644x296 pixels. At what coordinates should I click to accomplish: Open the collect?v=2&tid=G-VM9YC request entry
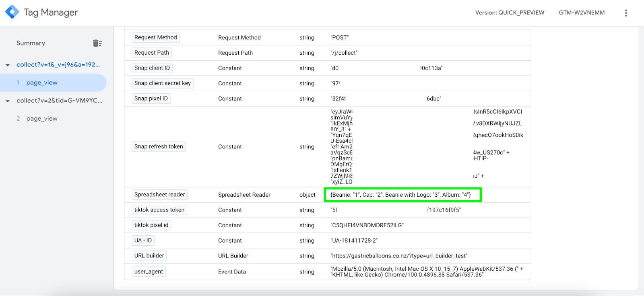(x=60, y=101)
